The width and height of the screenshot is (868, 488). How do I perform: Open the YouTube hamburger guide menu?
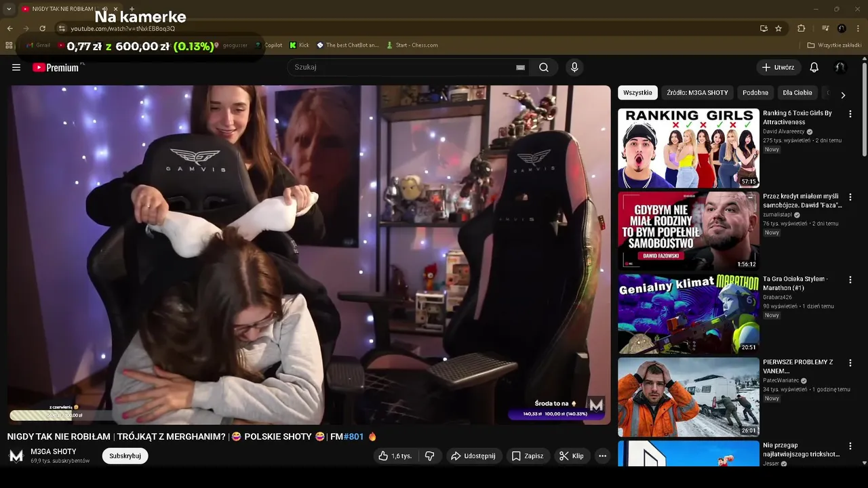(16, 67)
